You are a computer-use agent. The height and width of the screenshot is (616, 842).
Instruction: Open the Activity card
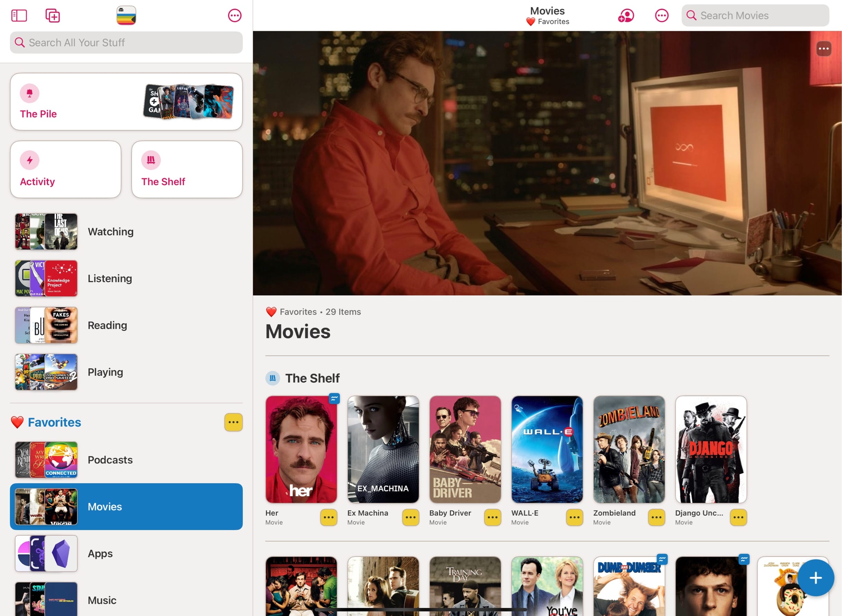point(66,169)
